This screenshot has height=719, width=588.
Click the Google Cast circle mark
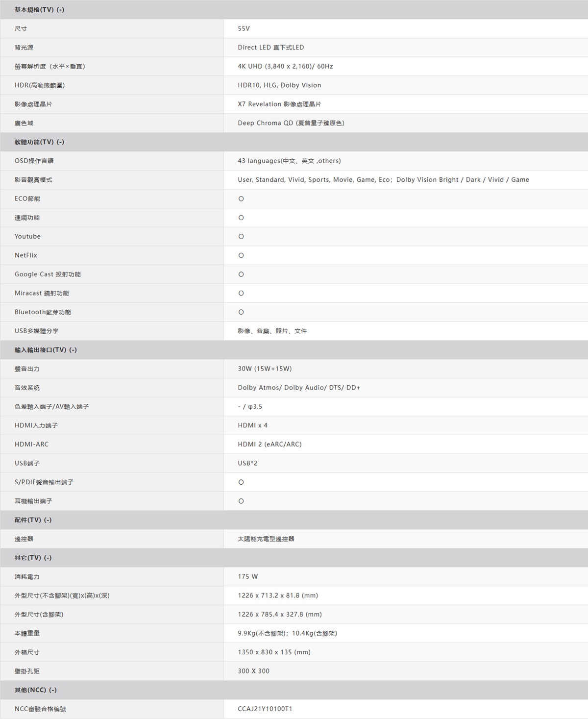tap(241, 274)
